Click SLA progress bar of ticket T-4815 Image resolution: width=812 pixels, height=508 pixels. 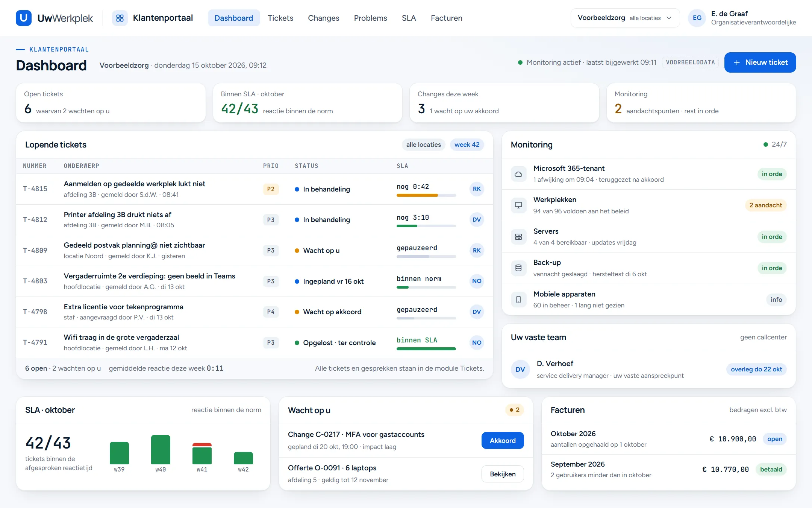[x=426, y=195]
